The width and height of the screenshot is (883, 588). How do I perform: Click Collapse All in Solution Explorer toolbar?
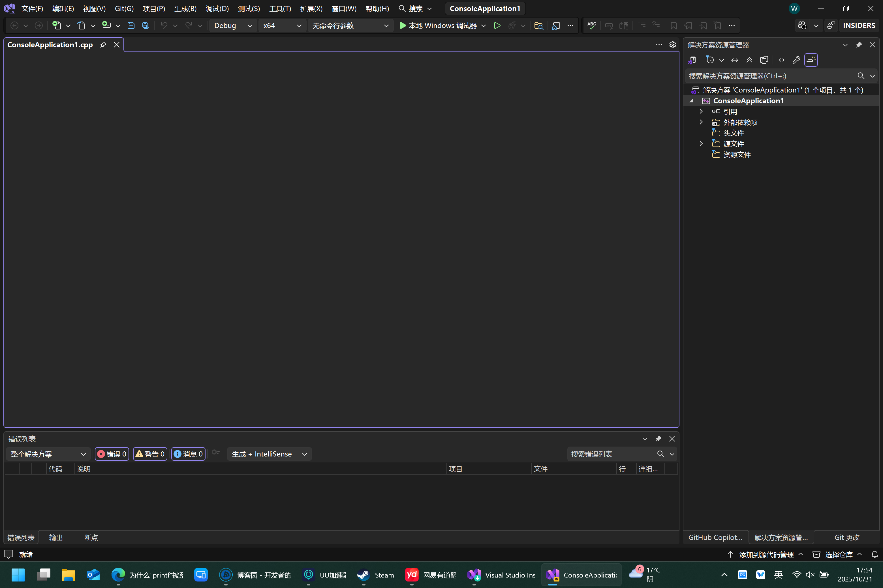749,60
